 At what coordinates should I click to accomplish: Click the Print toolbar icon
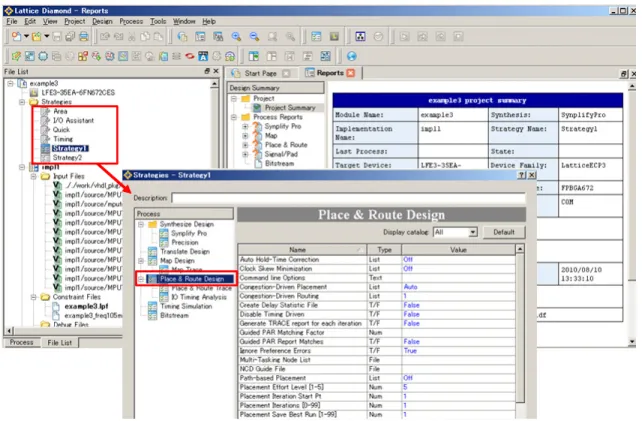click(84, 36)
